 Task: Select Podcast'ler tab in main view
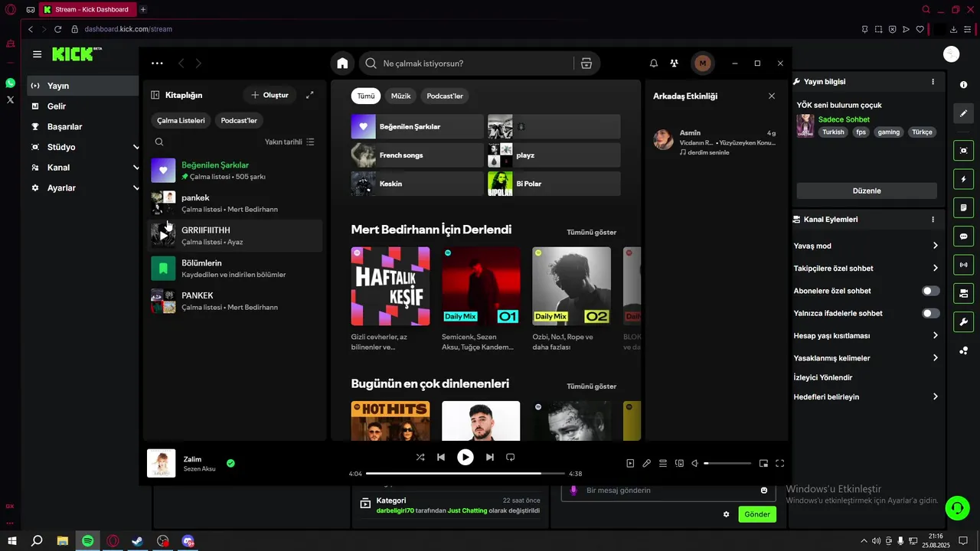click(445, 96)
